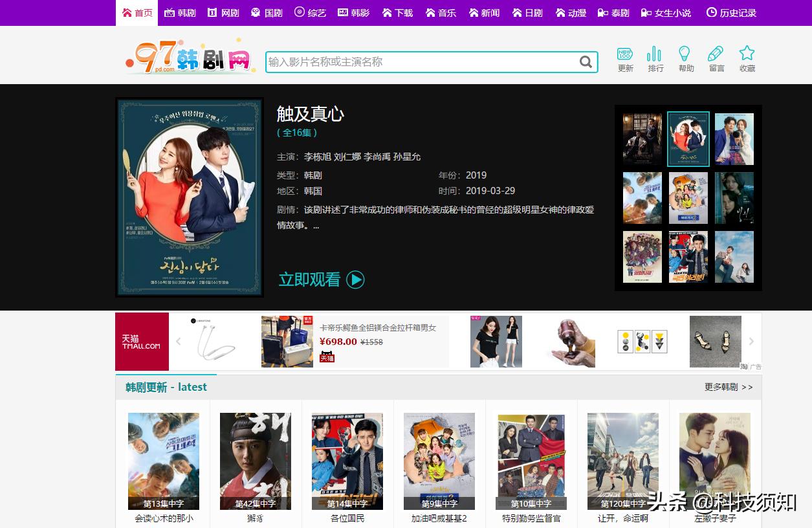Open the 更新 (NEW100 updates) icon

click(624, 59)
